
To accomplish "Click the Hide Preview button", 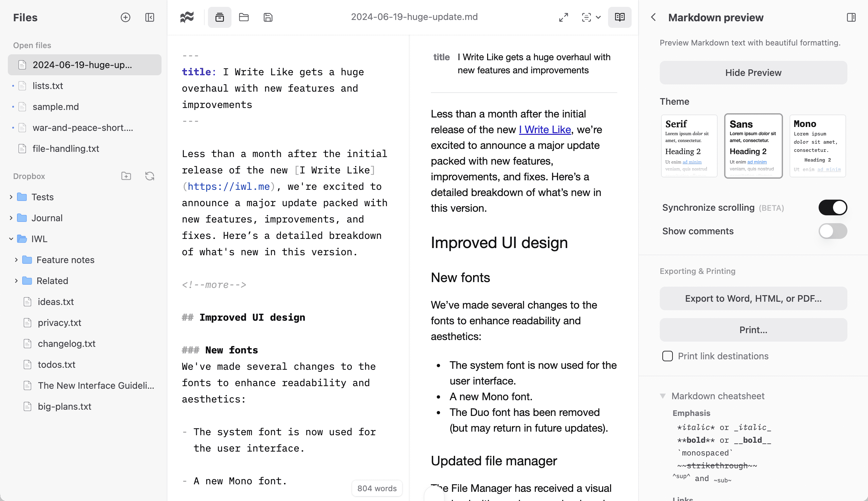I will click(x=753, y=73).
